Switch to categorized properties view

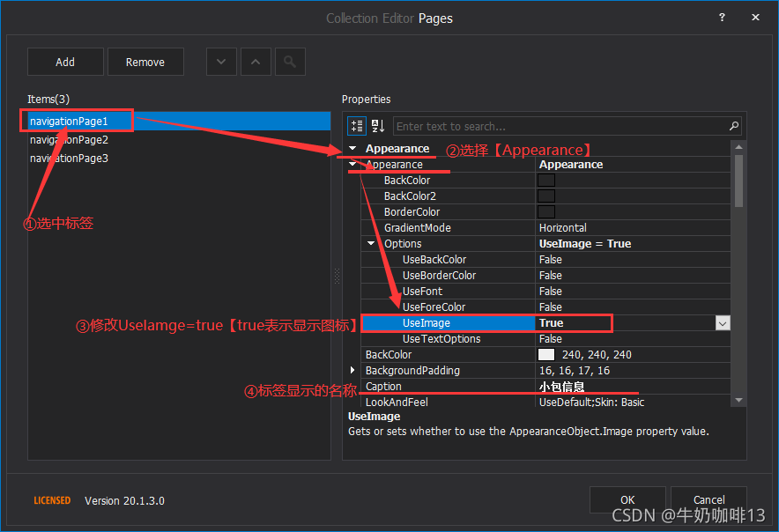tap(357, 125)
